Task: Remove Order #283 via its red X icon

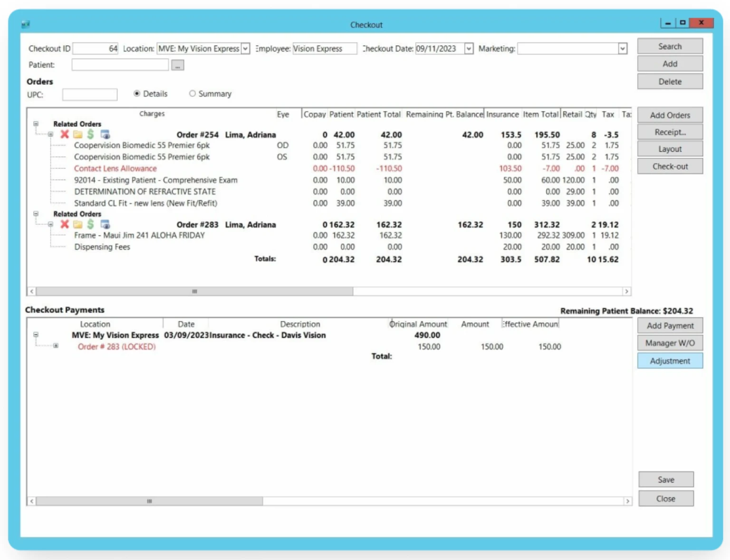Action: pyautogui.click(x=65, y=224)
